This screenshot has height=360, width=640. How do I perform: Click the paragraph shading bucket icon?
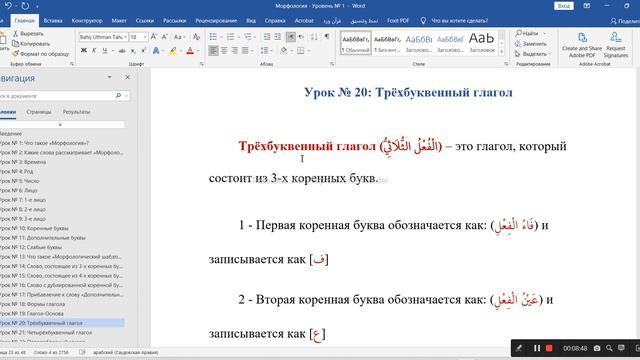click(284, 51)
